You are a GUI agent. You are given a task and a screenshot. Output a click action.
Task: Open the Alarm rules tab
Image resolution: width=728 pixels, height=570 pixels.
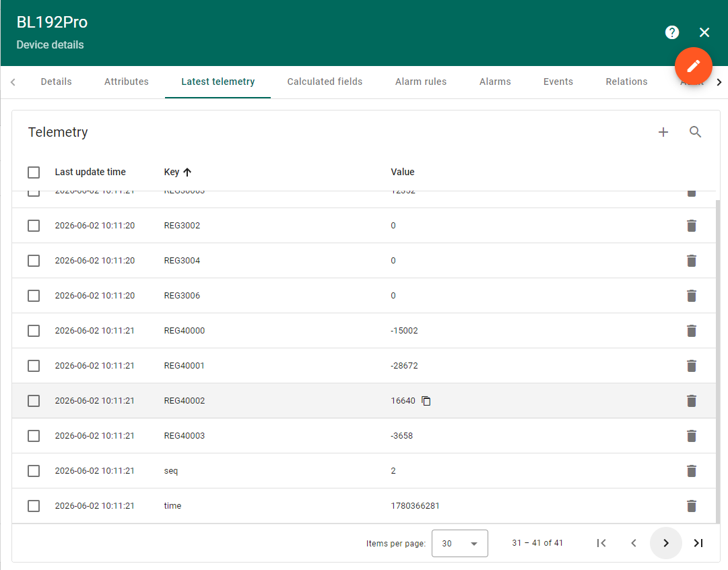(421, 82)
